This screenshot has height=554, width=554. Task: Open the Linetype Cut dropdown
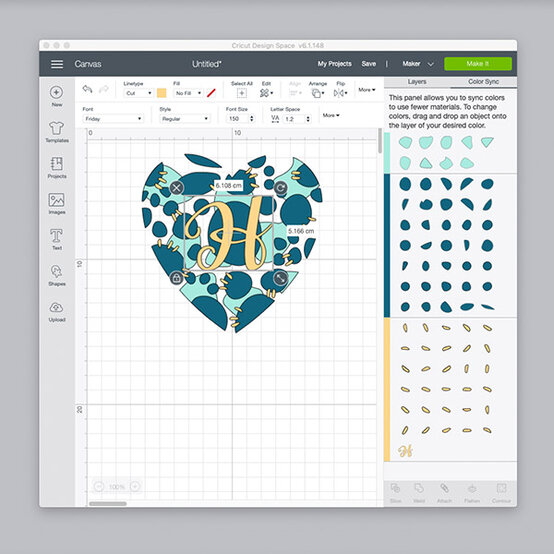pos(138,93)
